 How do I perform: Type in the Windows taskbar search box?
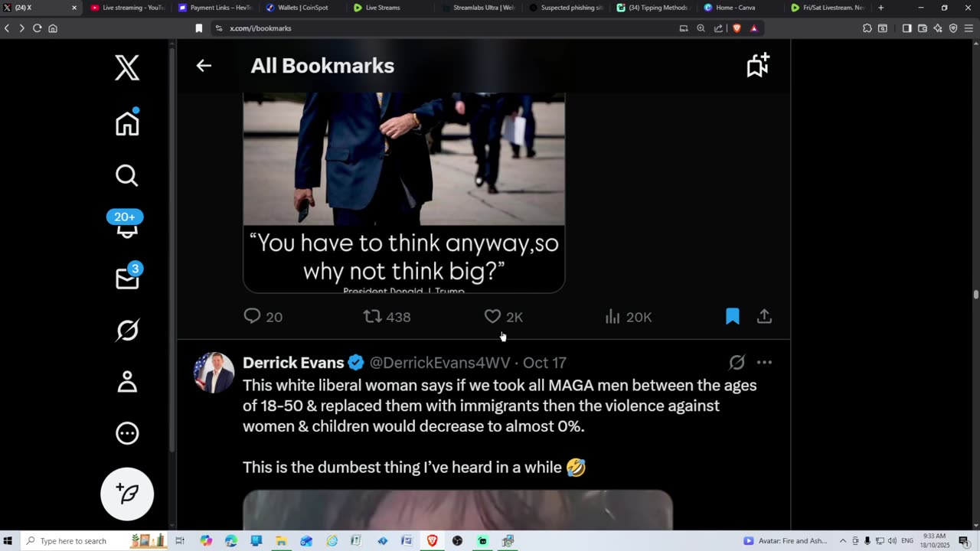[x=93, y=541]
